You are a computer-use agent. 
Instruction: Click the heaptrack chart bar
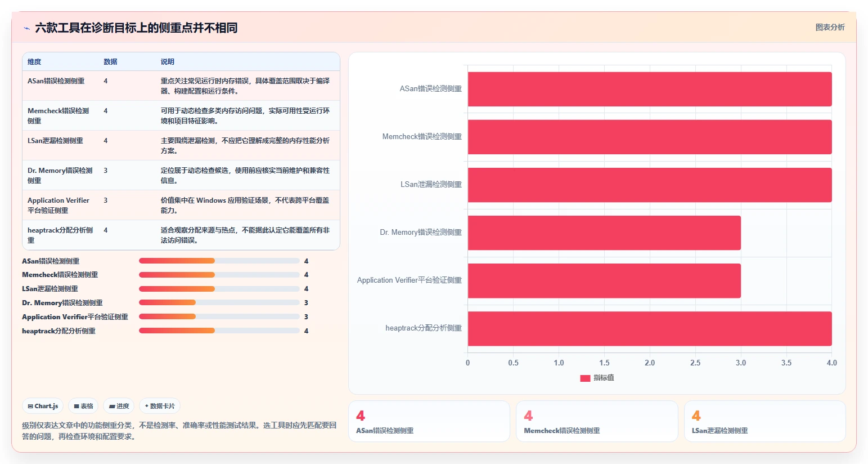pyautogui.click(x=650, y=328)
